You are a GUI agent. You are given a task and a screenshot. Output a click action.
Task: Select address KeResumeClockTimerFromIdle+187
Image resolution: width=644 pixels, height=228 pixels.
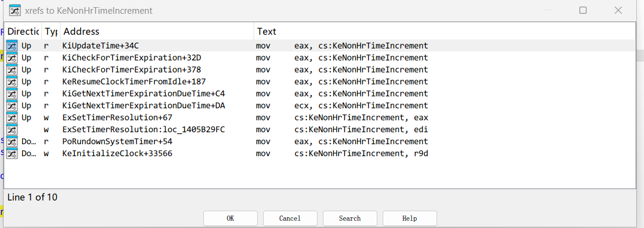click(x=134, y=82)
